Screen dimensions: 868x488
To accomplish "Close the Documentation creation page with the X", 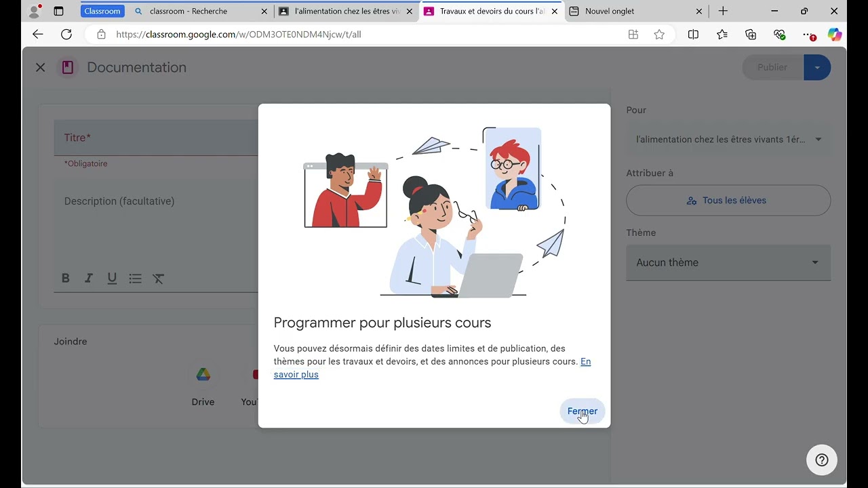I will point(41,67).
